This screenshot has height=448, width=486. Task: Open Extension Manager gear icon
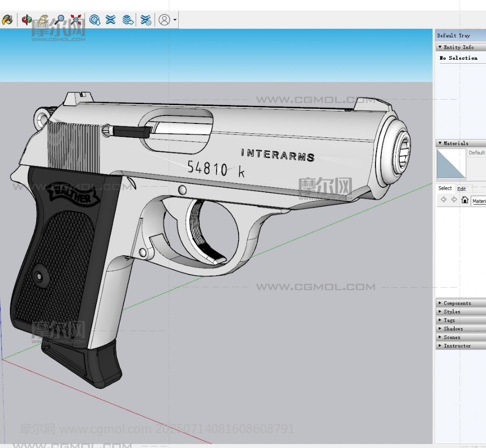click(146, 20)
